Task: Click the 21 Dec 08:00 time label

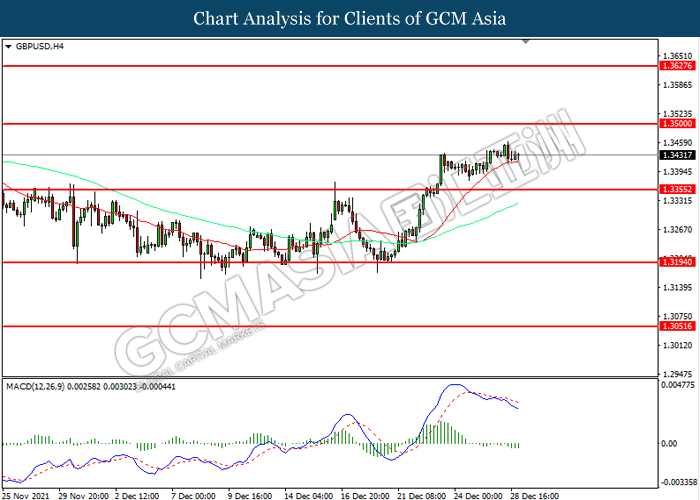Action: pos(421,496)
